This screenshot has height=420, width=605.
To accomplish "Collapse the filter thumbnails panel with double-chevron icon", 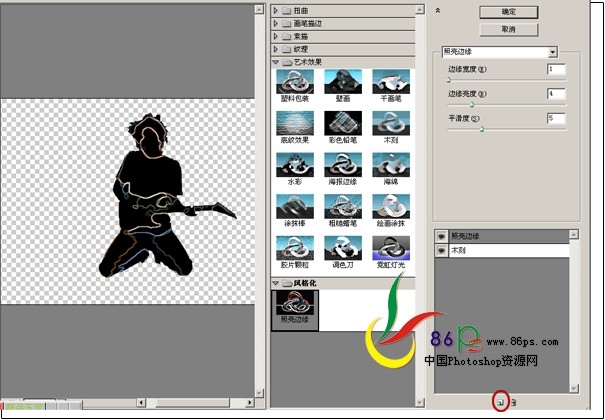I will [437, 11].
